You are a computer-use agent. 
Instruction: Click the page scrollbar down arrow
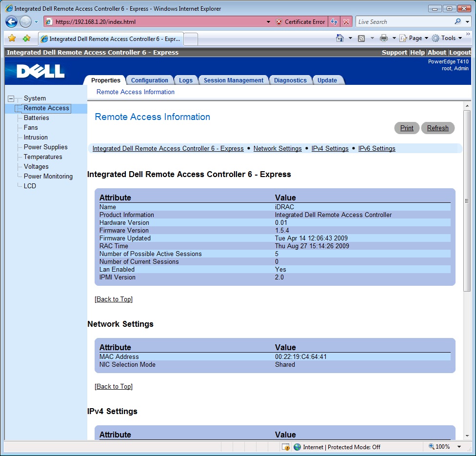467,436
